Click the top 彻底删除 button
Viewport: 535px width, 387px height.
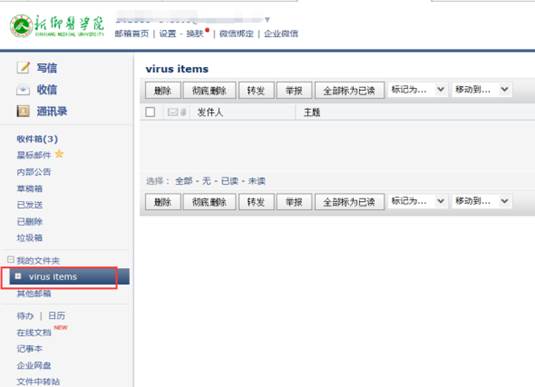(x=209, y=90)
